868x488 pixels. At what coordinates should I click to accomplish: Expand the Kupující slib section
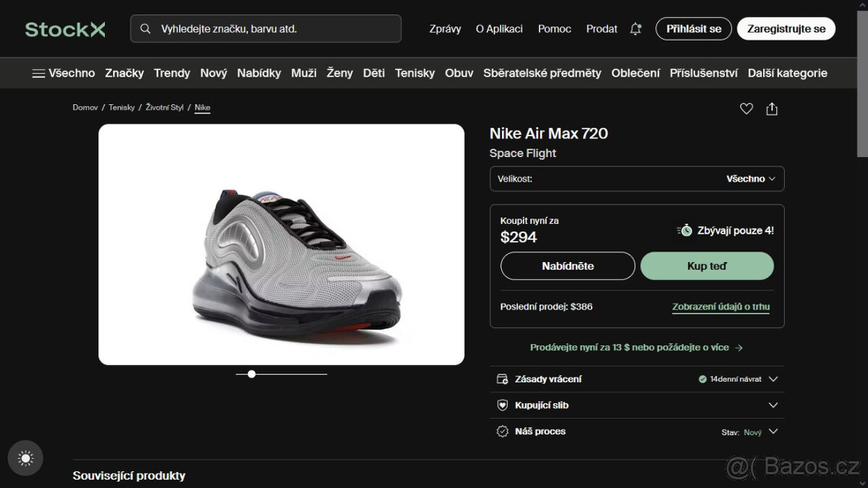[x=773, y=405]
